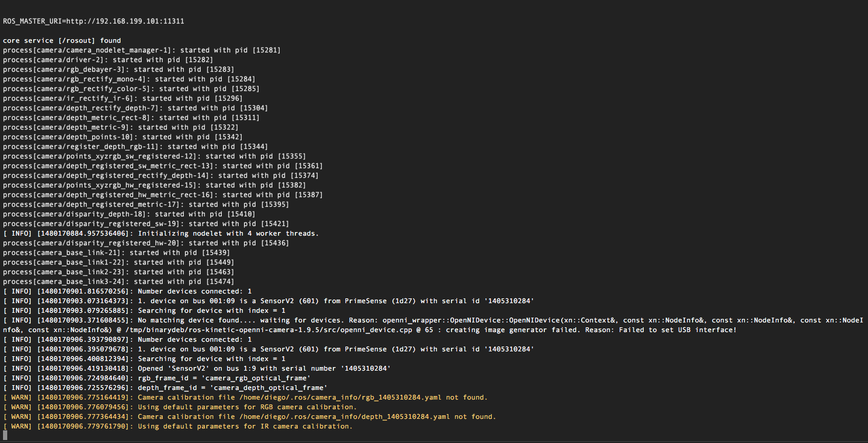Click the ROS_MASTER_URI address line
The height and width of the screenshot is (443, 868).
(93, 21)
